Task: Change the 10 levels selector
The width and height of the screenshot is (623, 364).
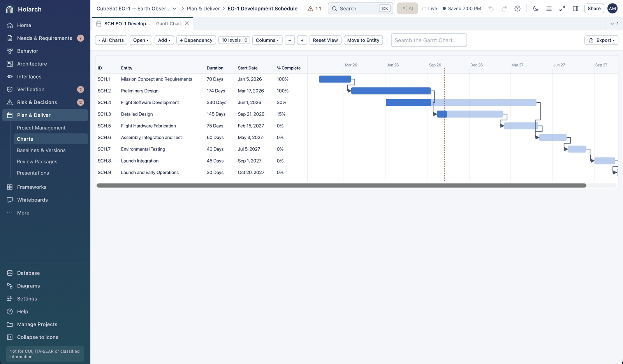Action: click(x=234, y=40)
